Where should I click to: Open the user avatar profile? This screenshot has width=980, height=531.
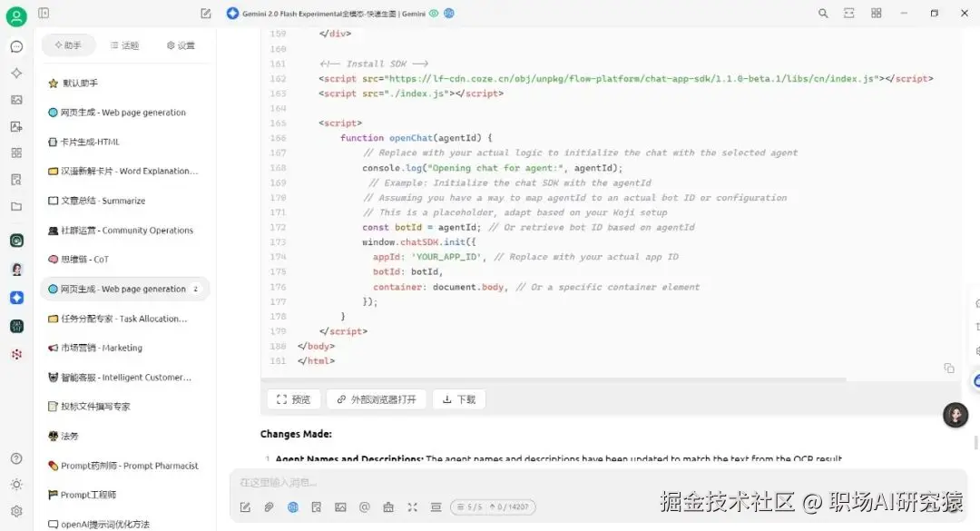[16, 16]
